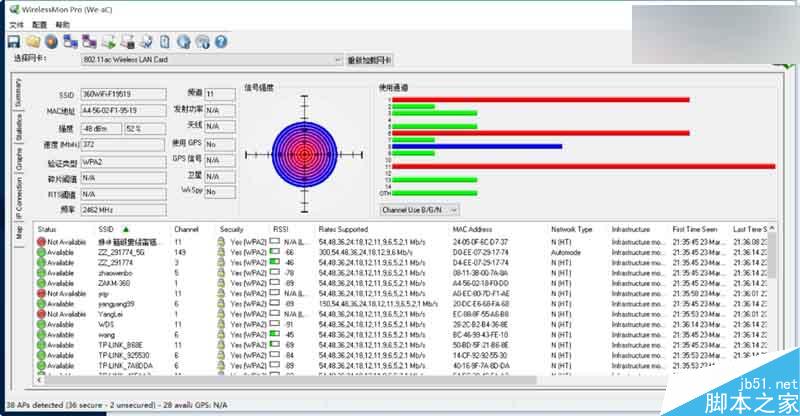Viewport: 800px width, 416px height.
Task: Click the padlock icon in the TP-LINK_7A8DDA row
Action: (221, 365)
